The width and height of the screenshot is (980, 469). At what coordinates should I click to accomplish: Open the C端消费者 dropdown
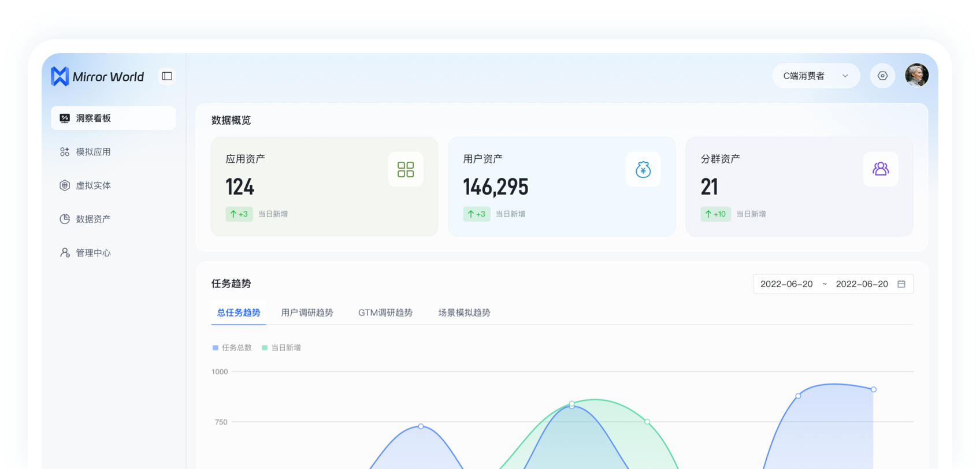(816, 76)
